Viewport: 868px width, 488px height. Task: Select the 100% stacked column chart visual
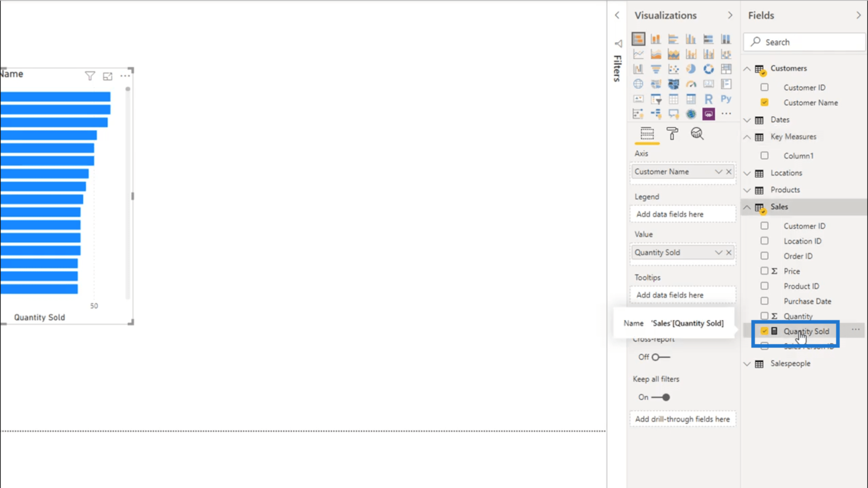[x=726, y=39]
